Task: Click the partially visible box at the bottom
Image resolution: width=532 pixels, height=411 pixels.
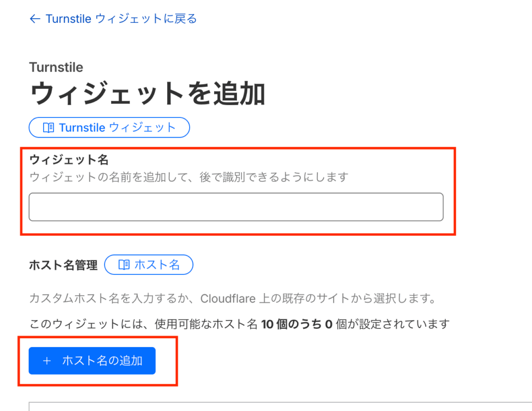Action: pyautogui.click(x=281, y=406)
